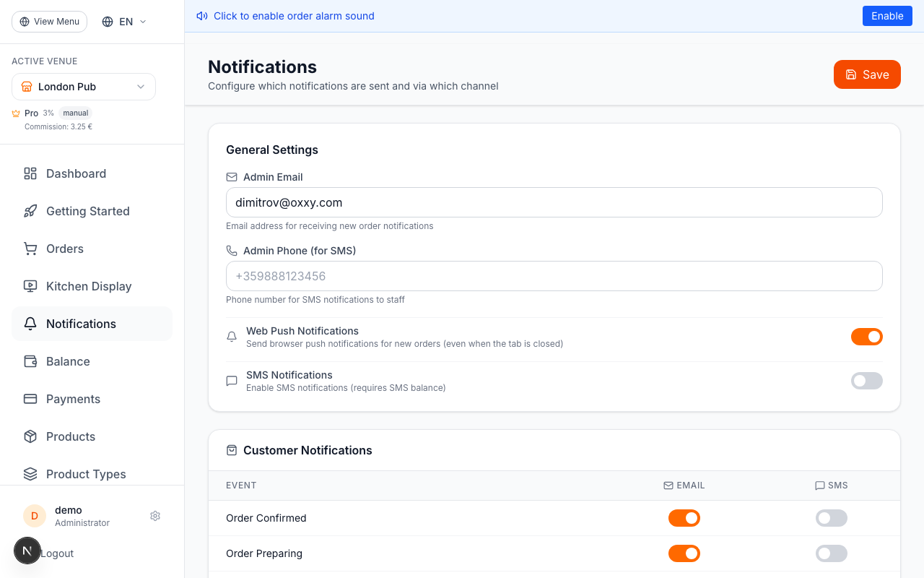Expand the EN language dropdown

pos(123,21)
